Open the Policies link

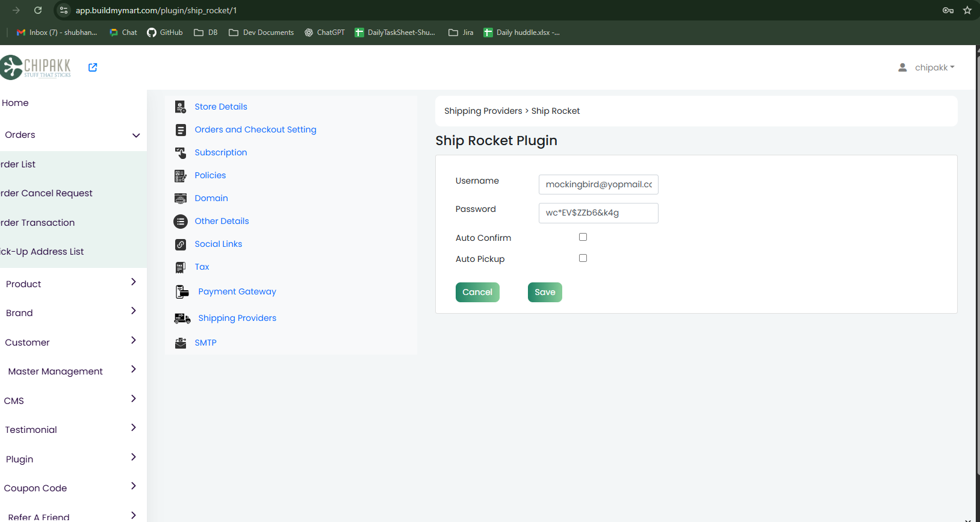210,175
